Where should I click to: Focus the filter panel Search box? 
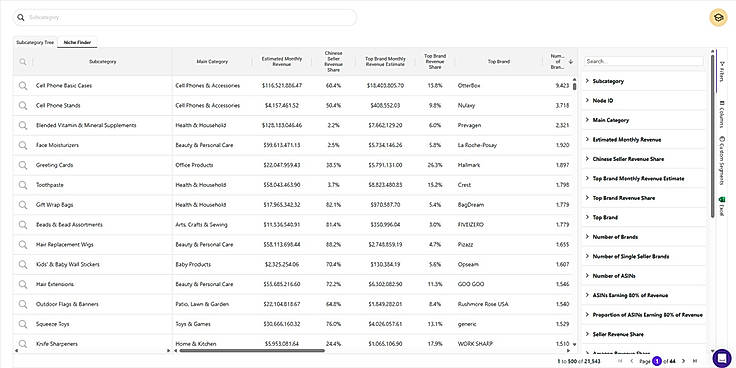644,61
